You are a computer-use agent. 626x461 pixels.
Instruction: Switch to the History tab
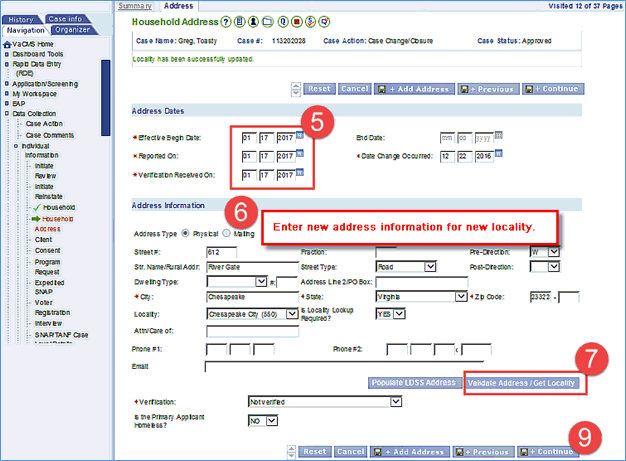tap(21, 20)
